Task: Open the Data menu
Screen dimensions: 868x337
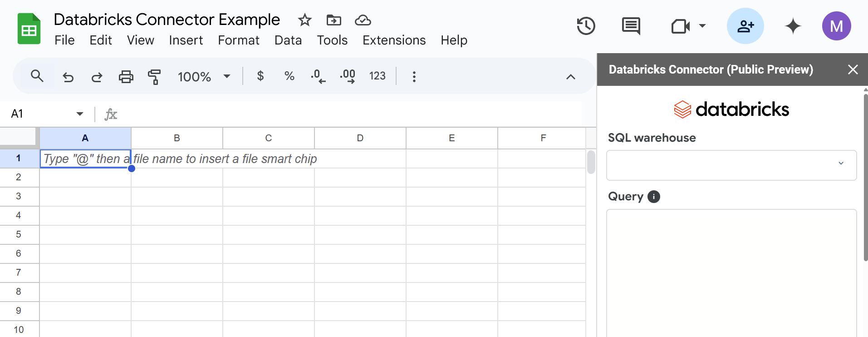Action: (x=288, y=40)
